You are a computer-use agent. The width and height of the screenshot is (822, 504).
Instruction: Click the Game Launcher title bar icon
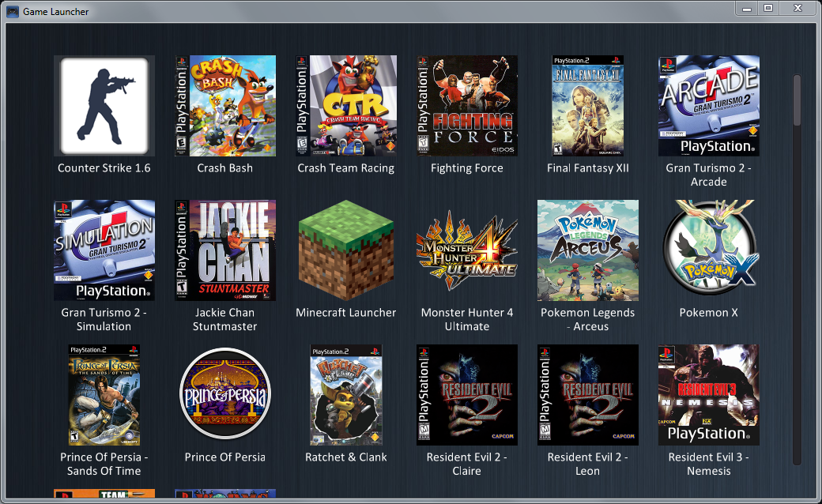(13, 12)
